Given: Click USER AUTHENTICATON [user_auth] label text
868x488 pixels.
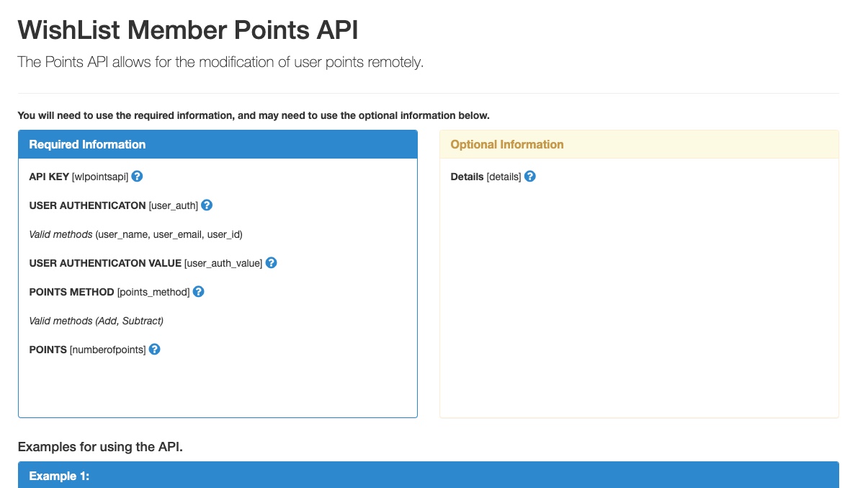Looking at the screenshot, I should coord(113,205).
